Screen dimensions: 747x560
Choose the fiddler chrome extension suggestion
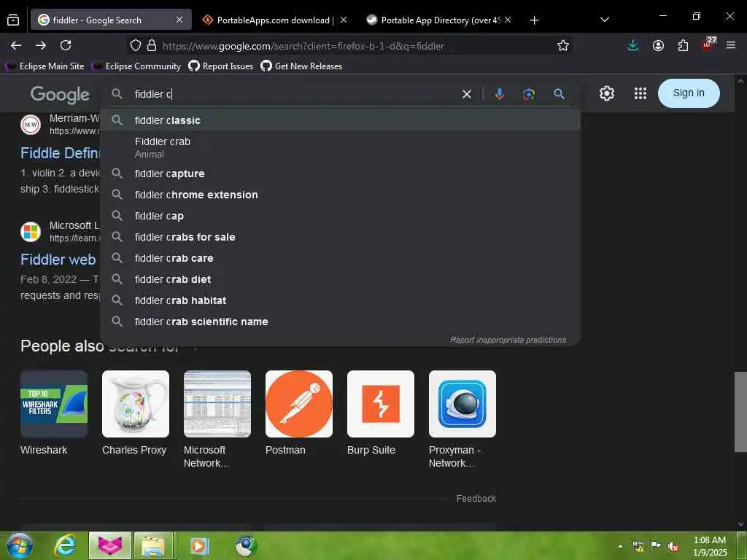point(340,195)
